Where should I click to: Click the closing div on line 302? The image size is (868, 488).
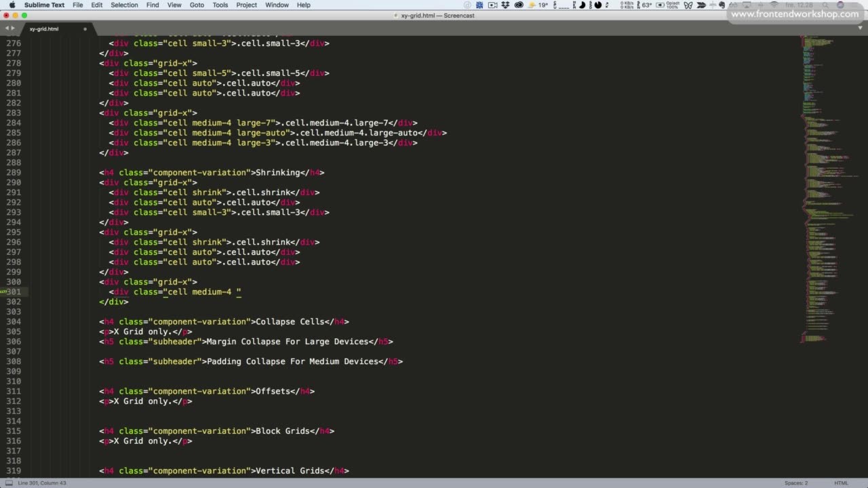pos(114,302)
